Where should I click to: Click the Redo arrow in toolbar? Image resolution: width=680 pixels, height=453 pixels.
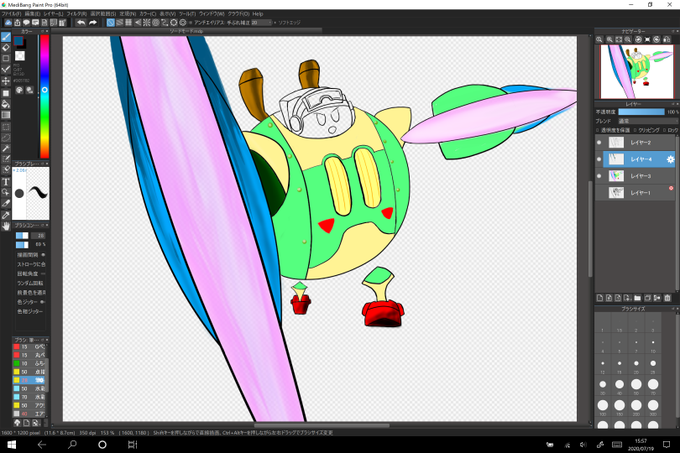point(93,23)
